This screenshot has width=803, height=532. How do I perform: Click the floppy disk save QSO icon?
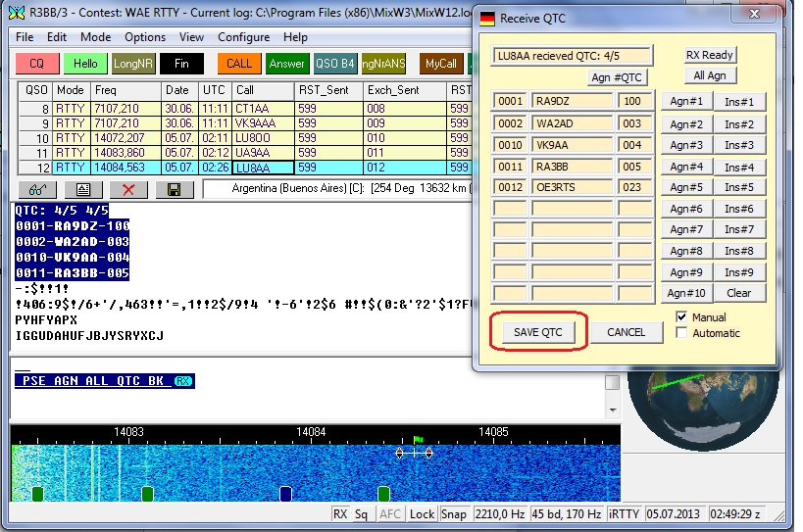174,189
